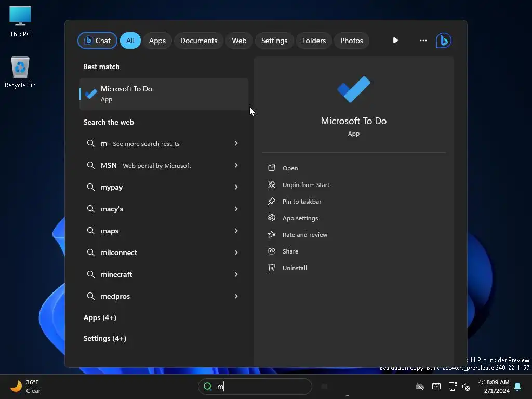Image resolution: width=532 pixels, height=399 pixels.
Task: Open the weather widget showing 36°F
Action: coord(25,387)
